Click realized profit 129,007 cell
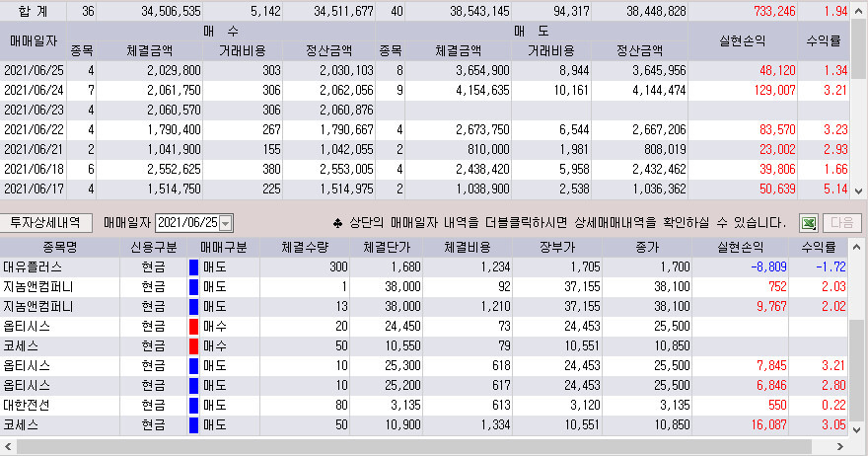Image resolution: width=868 pixels, height=456 pixels. 774,91
